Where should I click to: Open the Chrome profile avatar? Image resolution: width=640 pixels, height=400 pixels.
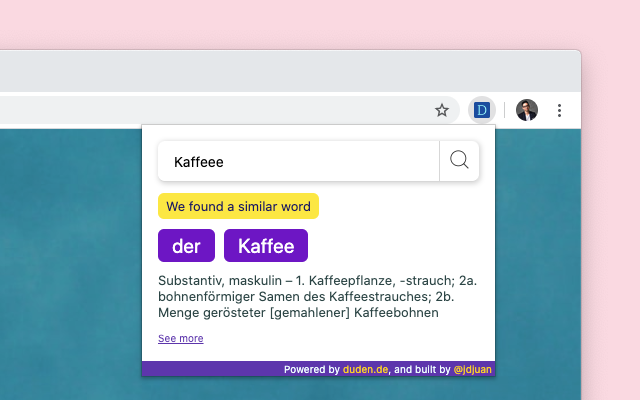coord(527,110)
